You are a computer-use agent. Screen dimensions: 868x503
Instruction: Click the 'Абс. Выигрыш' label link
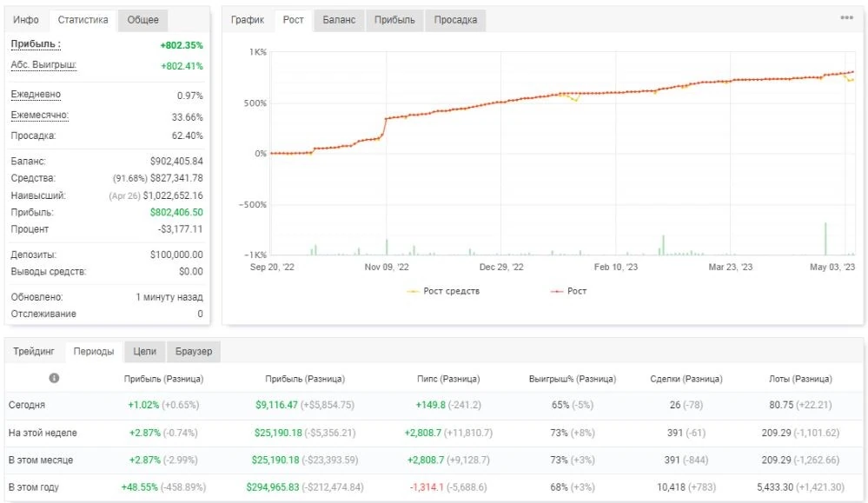(43, 65)
